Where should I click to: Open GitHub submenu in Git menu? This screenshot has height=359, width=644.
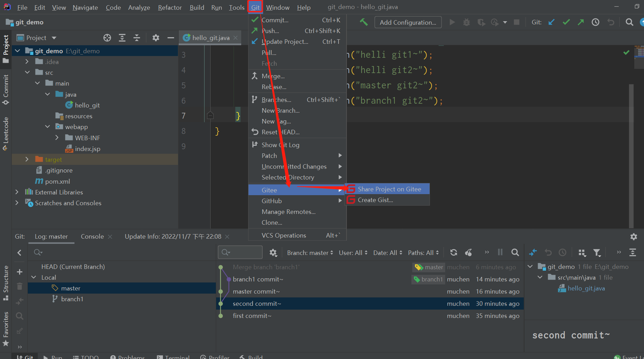pyautogui.click(x=297, y=201)
